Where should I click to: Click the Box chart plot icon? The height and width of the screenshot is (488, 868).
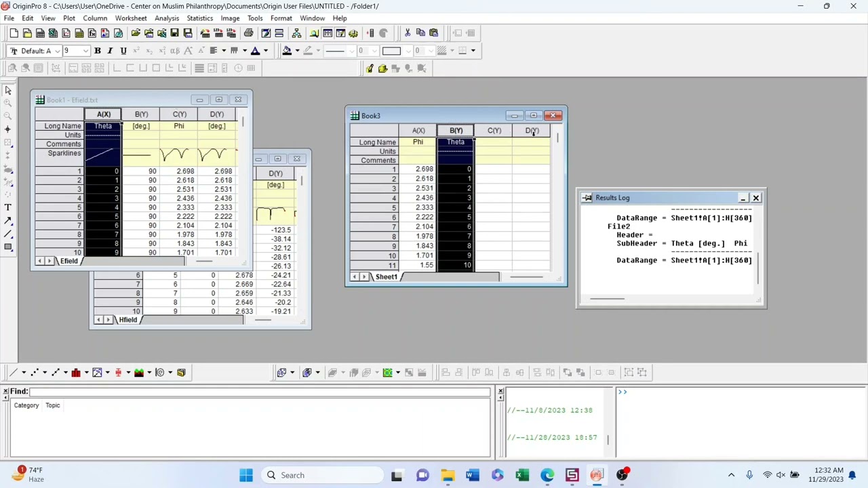[x=118, y=372]
